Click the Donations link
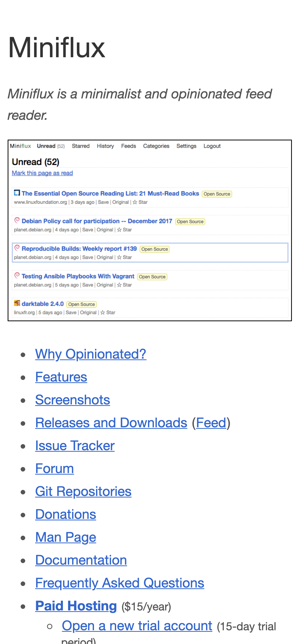 click(x=66, y=514)
